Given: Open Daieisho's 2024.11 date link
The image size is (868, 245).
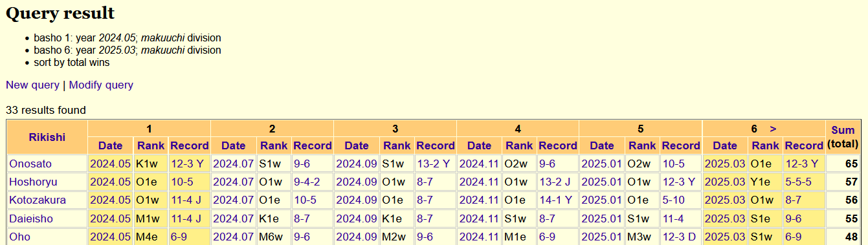Looking at the screenshot, I should [x=479, y=218].
